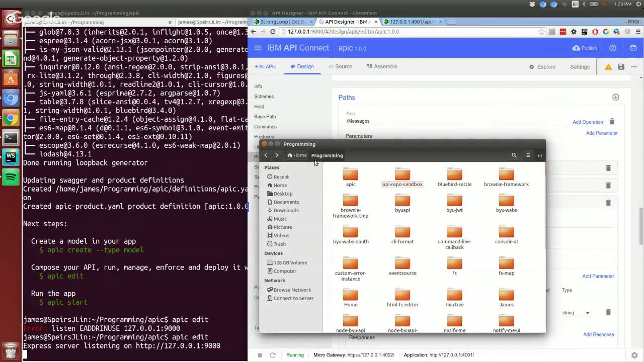Jump to Base Path section in sidebar
Image resolution: width=644 pixels, height=362 pixels.
click(x=265, y=117)
